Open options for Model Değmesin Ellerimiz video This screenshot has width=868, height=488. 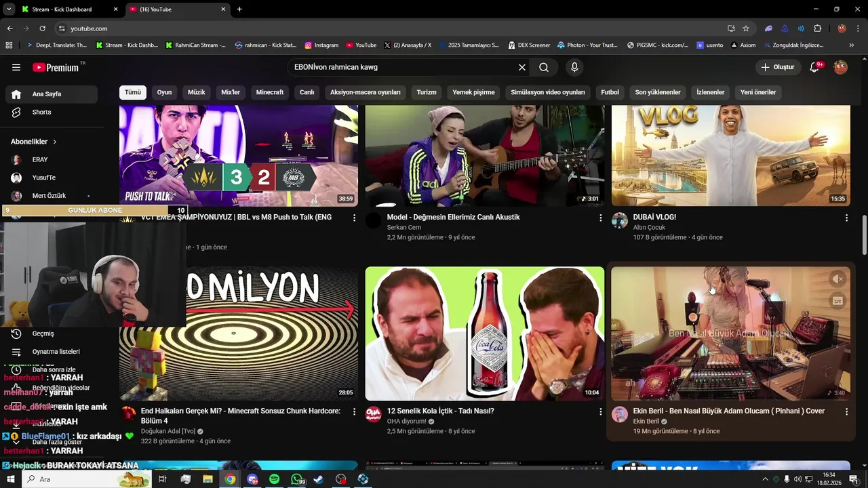tap(600, 218)
